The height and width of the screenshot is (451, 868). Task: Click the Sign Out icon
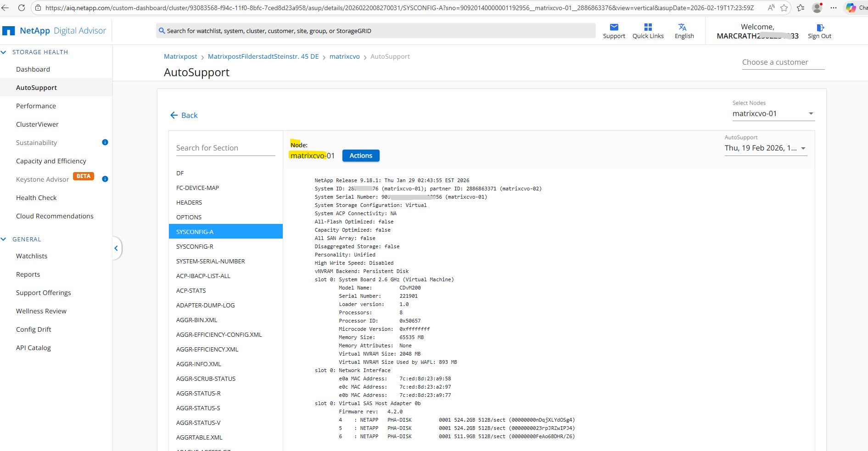coord(820,28)
